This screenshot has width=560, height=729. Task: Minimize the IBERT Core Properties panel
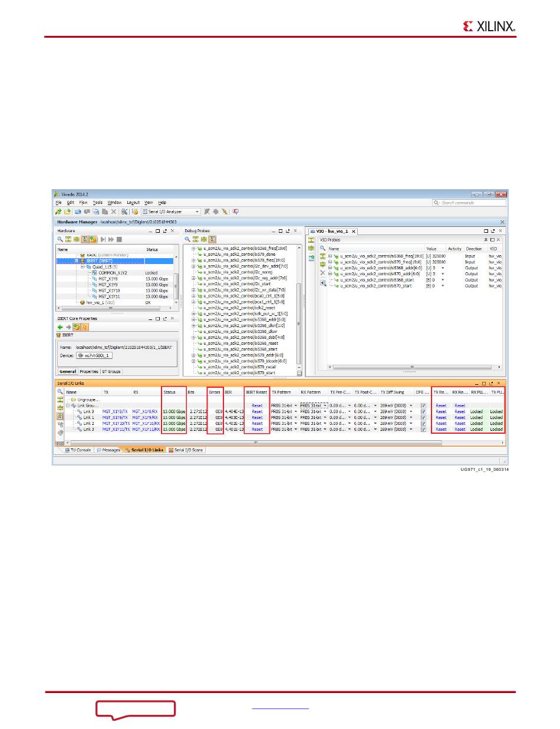point(150,319)
